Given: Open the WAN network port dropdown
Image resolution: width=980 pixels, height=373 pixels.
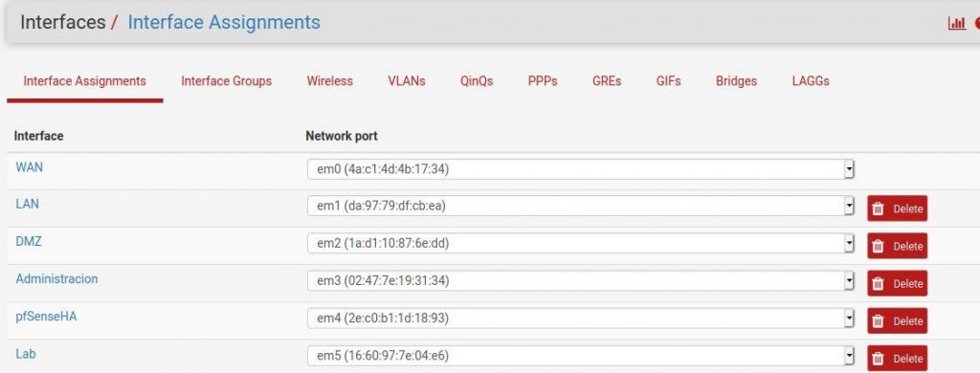Looking at the screenshot, I should (581, 168).
